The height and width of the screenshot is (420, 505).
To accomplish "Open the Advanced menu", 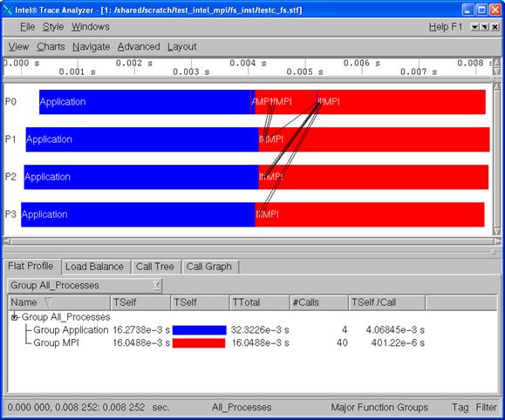I will [139, 47].
